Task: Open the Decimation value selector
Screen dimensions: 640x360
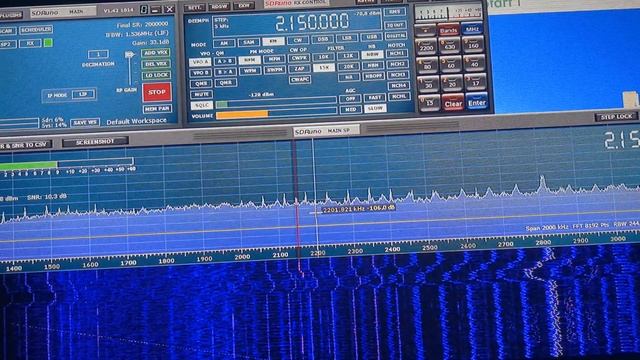Action: click(98, 54)
